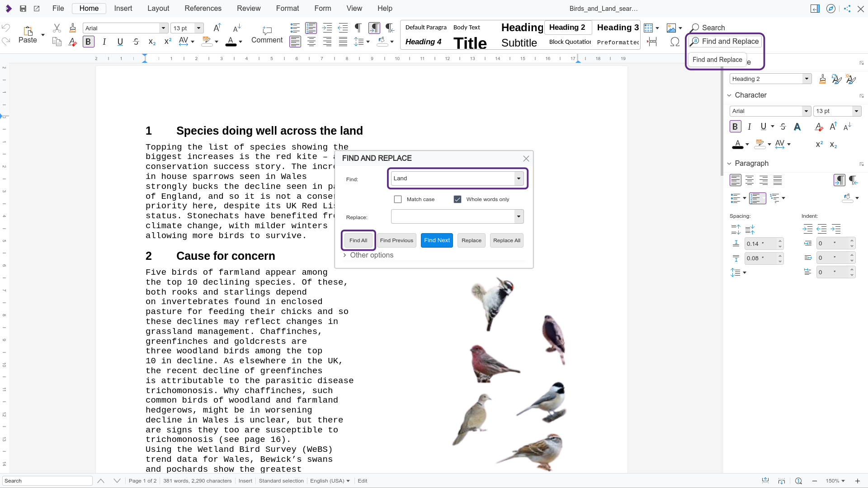The image size is (868, 488).
Task: Toggle formatting marks display
Action: coord(358,28)
